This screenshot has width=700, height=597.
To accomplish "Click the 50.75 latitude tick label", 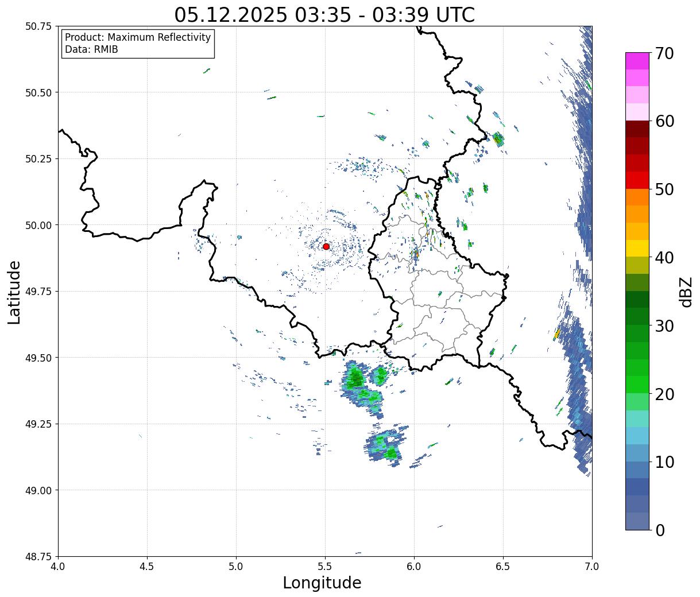I will [x=38, y=26].
